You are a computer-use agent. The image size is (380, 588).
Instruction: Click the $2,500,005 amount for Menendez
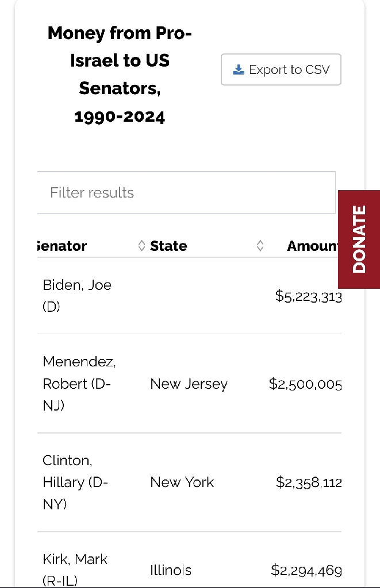[x=305, y=384]
